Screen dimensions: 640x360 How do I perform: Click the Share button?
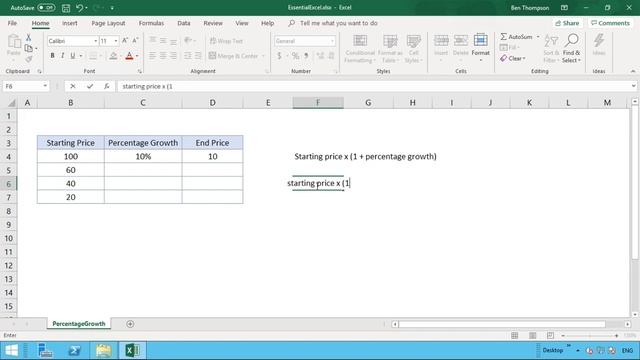pos(567,23)
